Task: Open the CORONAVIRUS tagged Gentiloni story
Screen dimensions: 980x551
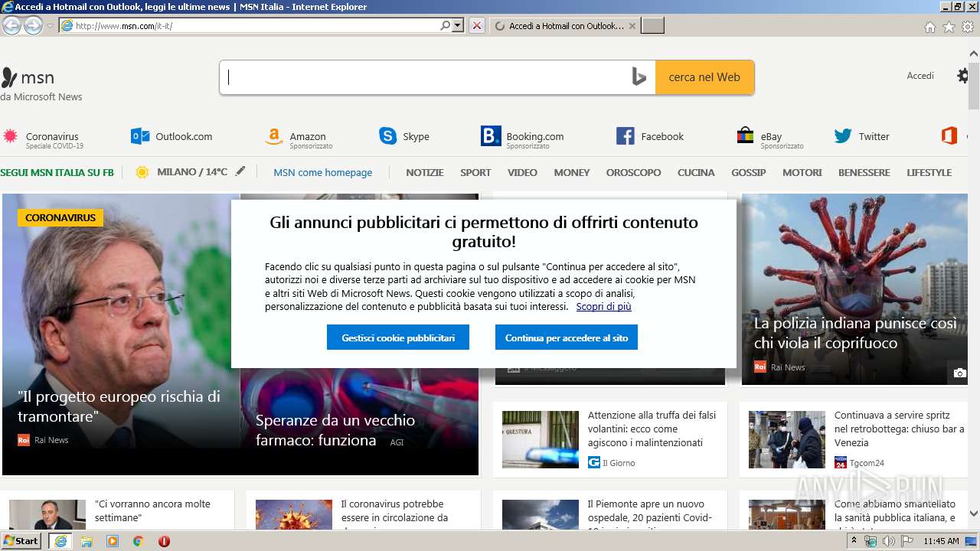Action: (x=119, y=406)
